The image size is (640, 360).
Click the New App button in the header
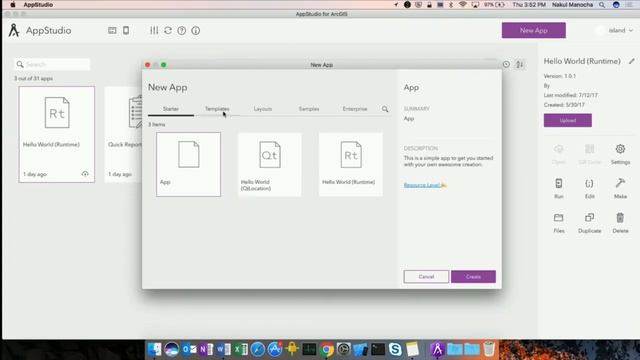point(534,31)
